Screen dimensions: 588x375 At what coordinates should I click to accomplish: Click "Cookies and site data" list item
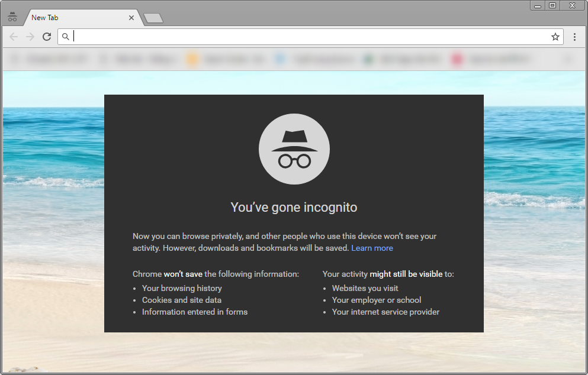pos(182,300)
